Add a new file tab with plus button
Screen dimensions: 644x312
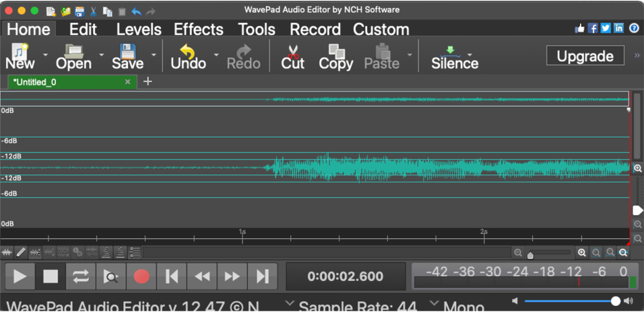(x=147, y=82)
